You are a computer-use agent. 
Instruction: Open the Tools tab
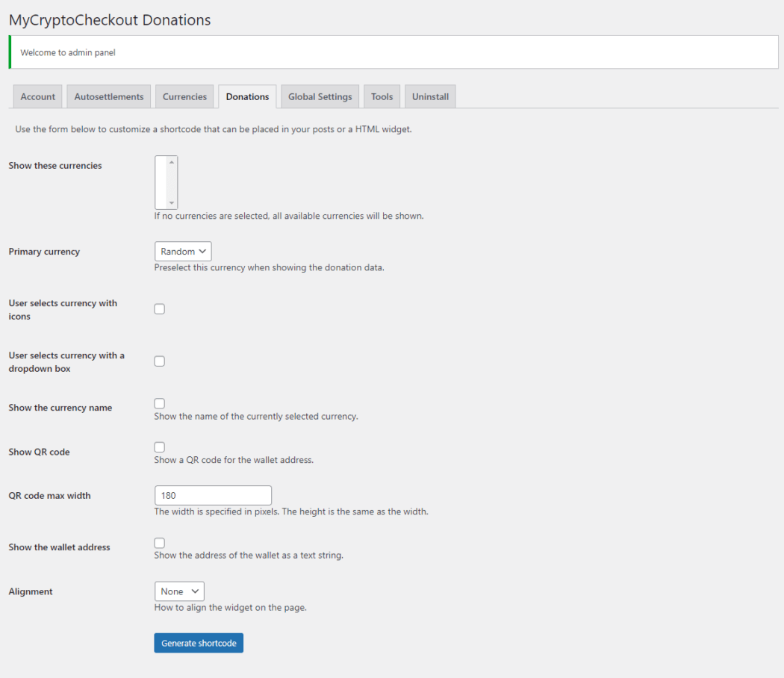(382, 97)
